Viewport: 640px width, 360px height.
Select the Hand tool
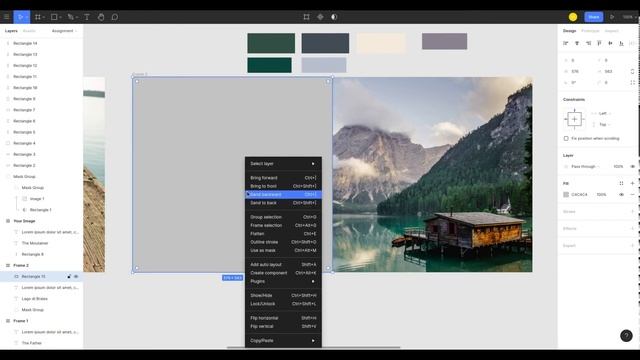(101, 17)
